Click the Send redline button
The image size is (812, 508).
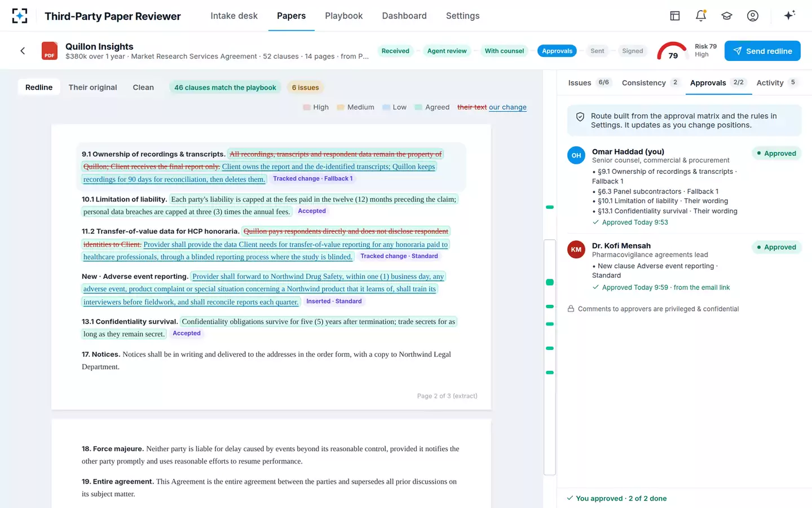762,51
